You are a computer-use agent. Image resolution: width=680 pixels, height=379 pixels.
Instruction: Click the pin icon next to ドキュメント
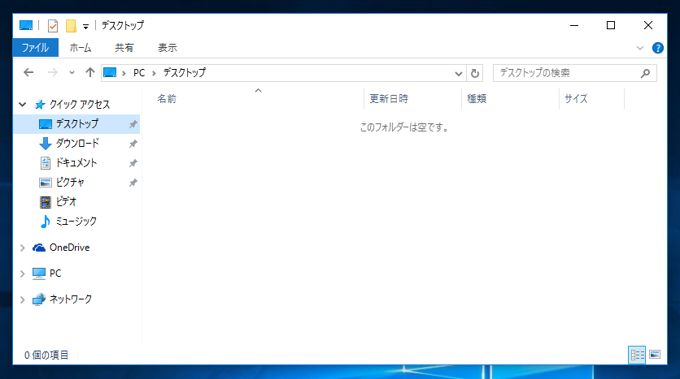133,163
